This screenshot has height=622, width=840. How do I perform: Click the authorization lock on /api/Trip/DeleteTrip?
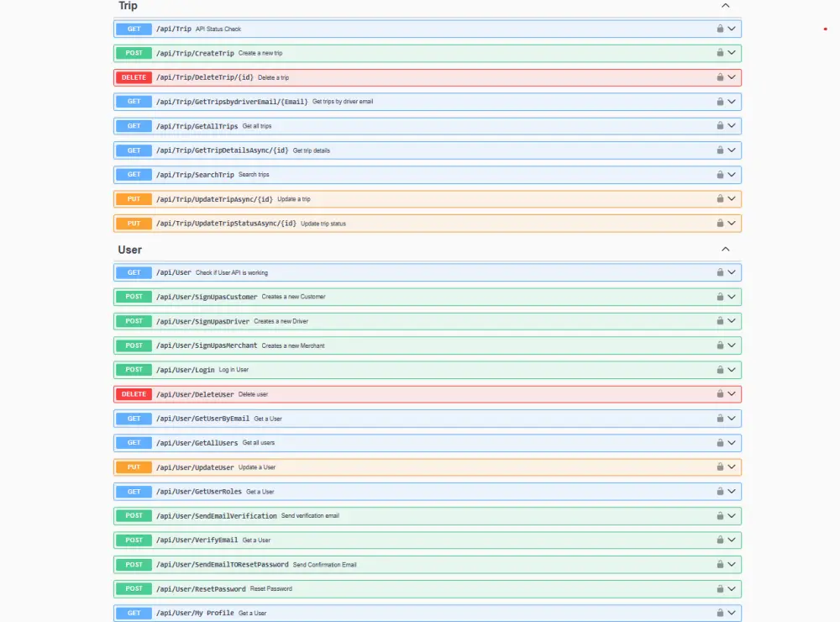[718, 76]
